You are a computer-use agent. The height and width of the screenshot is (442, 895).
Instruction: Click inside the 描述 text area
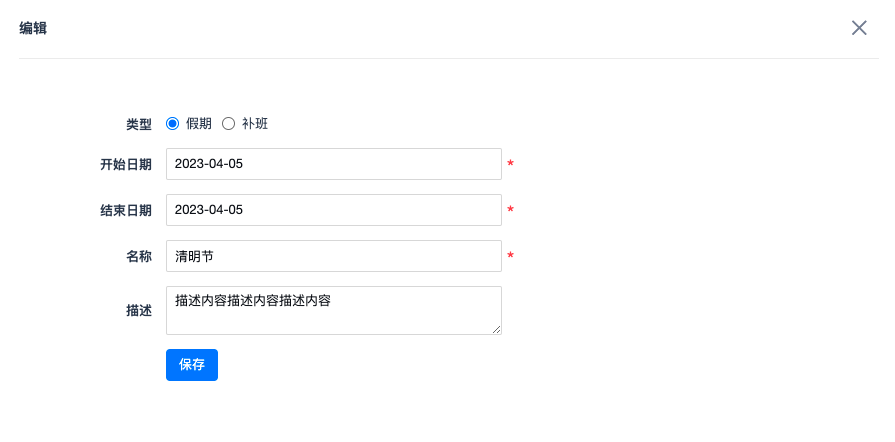pyautogui.click(x=333, y=310)
